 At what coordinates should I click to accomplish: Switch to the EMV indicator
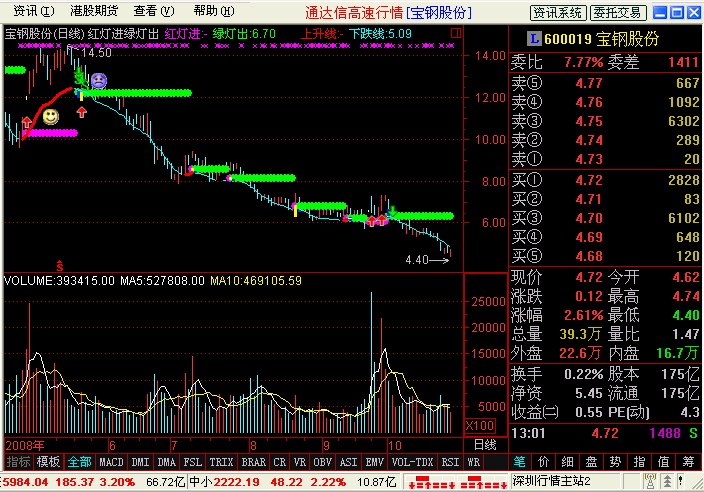coord(374,462)
